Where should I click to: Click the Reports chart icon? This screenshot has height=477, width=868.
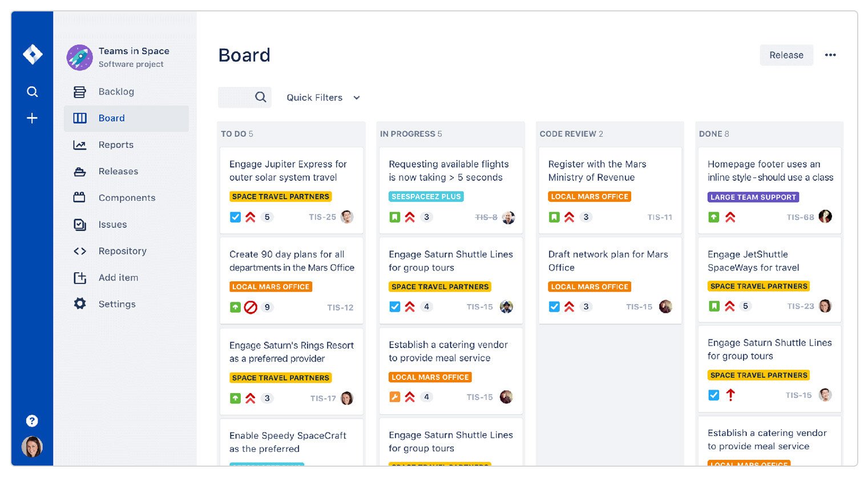tap(80, 145)
